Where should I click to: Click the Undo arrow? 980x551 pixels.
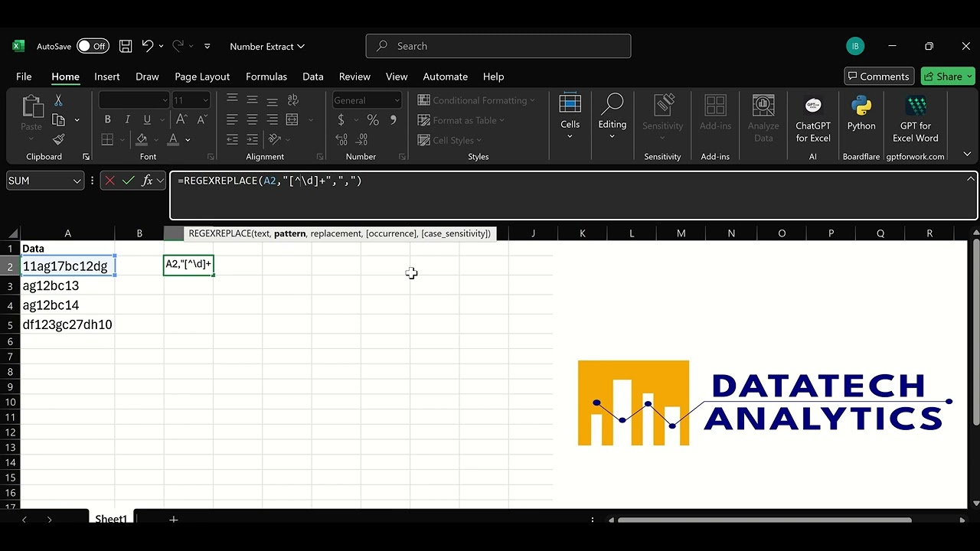click(148, 47)
